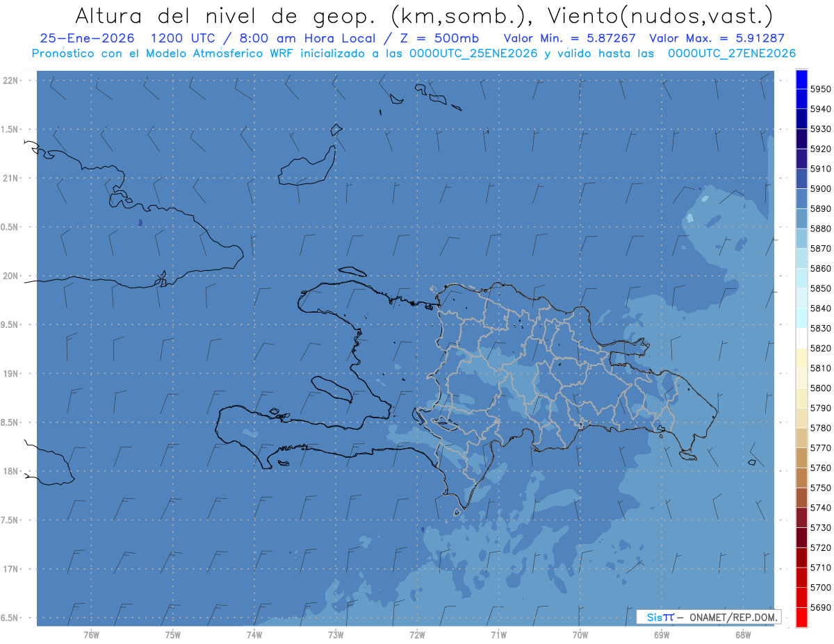Click the '5800' legend value

(x=820, y=388)
